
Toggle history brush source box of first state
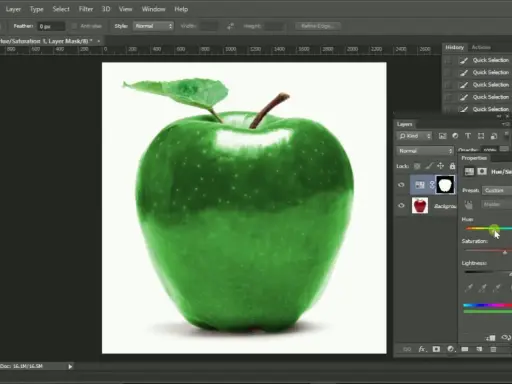click(448, 61)
